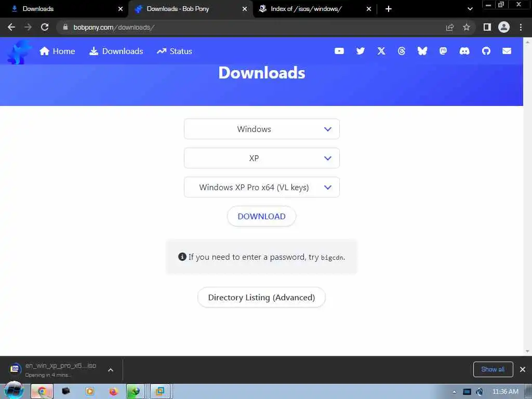Open the Status nav link
This screenshot has width=532, height=399.
tap(175, 51)
